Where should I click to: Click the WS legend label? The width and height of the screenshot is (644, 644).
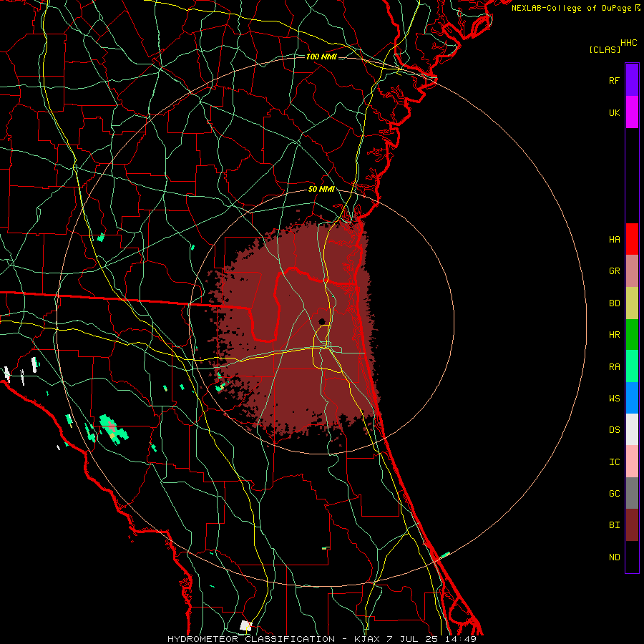coord(614,399)
